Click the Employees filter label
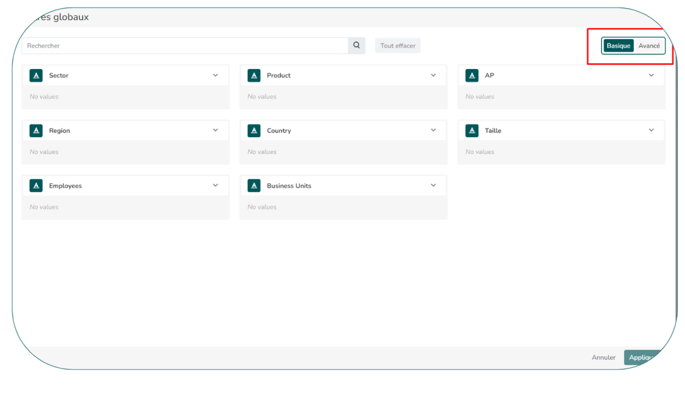Screen dimensions: 685x395 (65, 186)
